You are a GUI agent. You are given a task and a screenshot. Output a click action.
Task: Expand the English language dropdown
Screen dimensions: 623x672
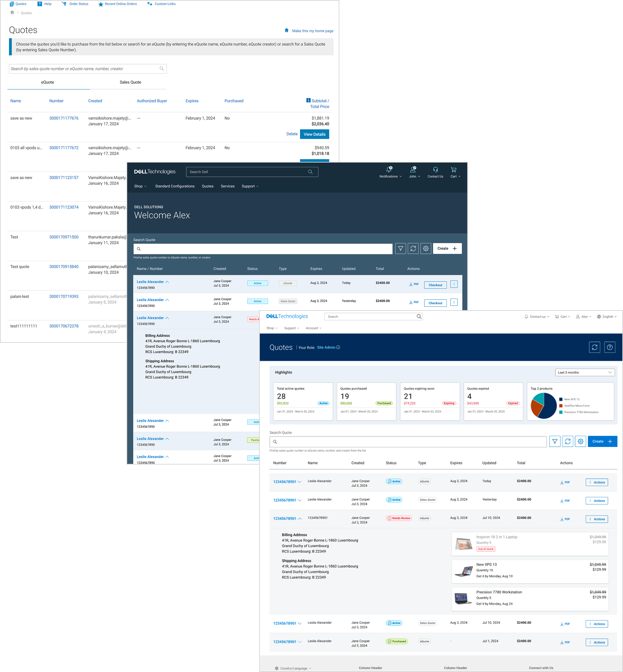pyautogui.click(x=607, y=317)
